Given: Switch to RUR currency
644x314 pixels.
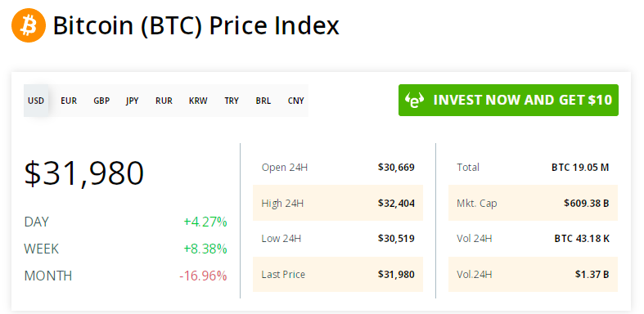Looking at the screenshot, I should tap(164, 101).
